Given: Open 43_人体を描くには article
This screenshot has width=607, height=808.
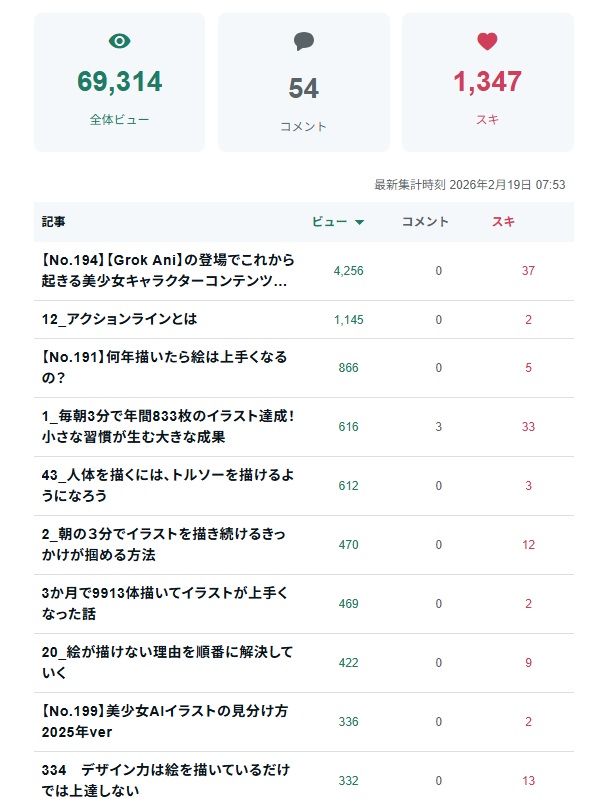Looking at the screenshot, I should point(165,486).
